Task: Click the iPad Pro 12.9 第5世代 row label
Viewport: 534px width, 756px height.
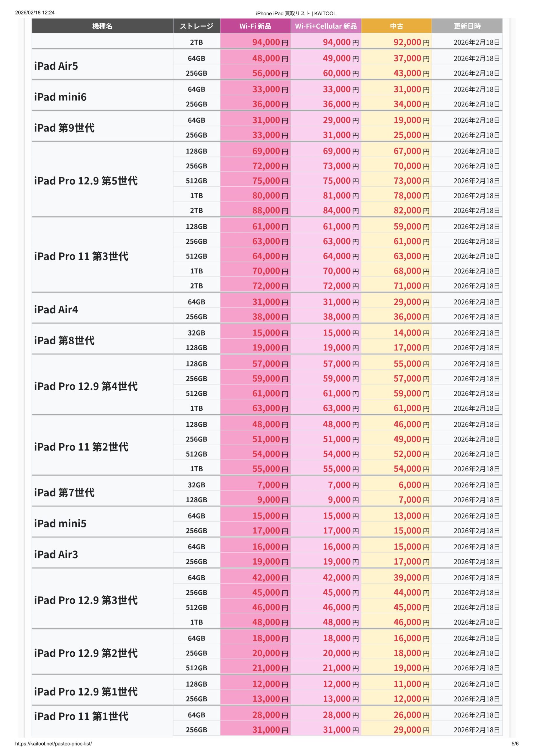Action: (86, 181)
